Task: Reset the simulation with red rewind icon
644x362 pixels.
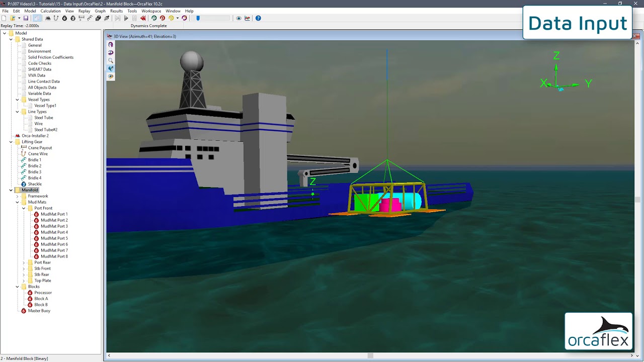Action: coord(143,18)
